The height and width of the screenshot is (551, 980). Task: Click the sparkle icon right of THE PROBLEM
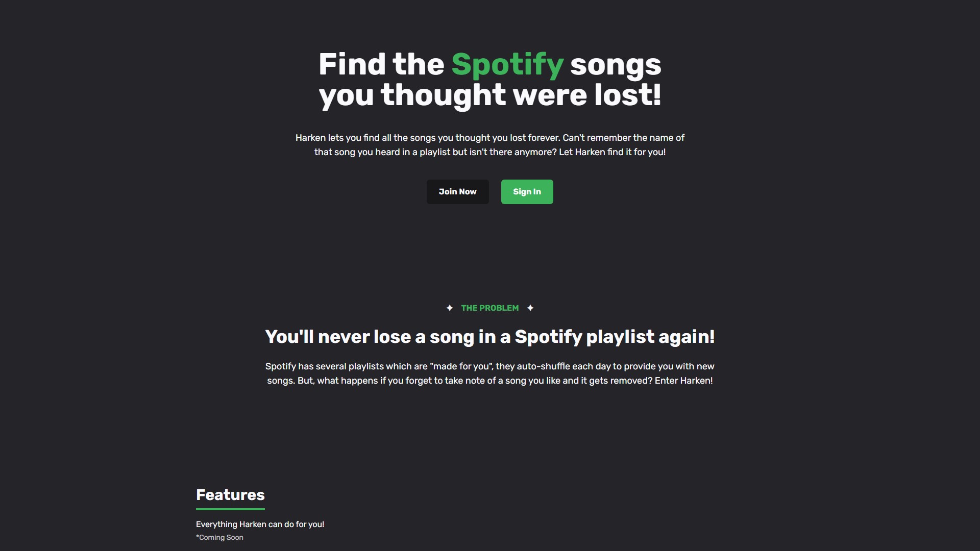530,308
